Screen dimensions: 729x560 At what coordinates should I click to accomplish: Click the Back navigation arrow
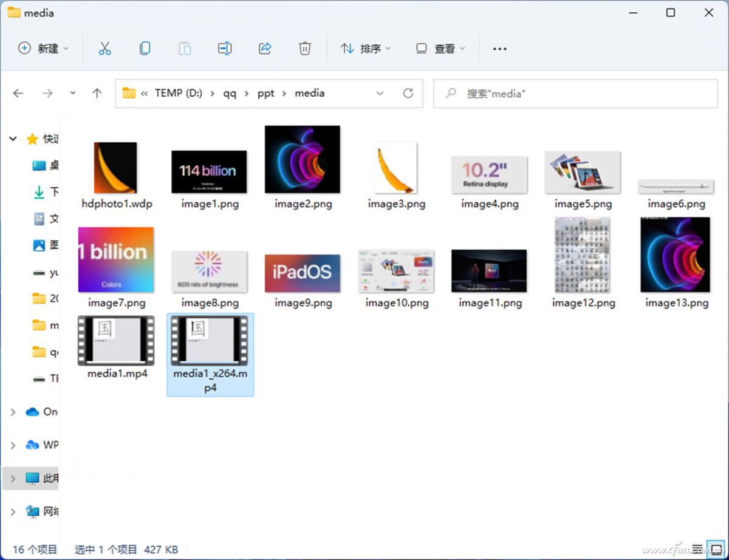click(x=18, y=93)
